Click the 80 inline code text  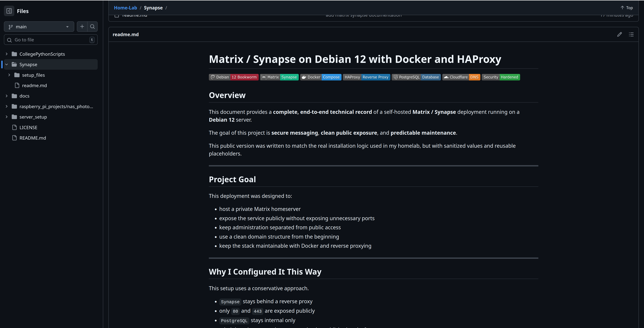coord(235,311)
